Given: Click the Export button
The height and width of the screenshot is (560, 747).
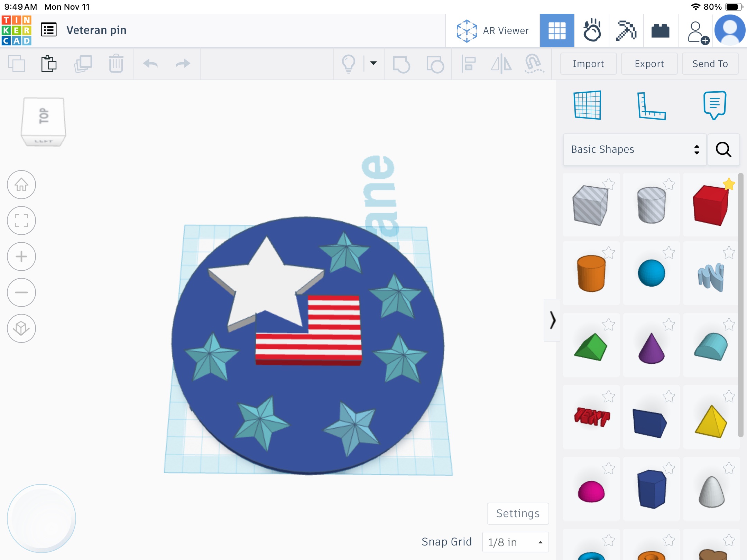Looking at the screenshot, I should click(649, 64).
